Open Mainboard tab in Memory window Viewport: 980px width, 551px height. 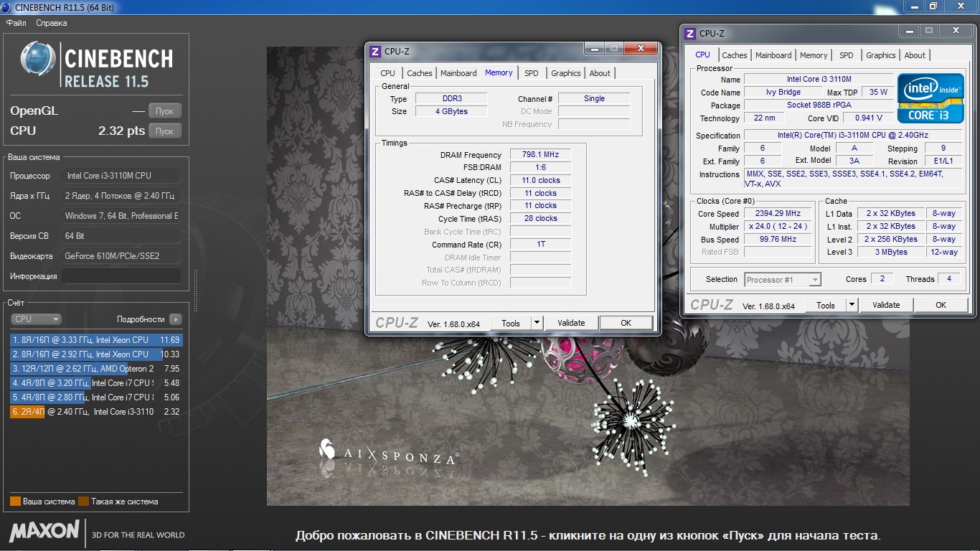458,73
